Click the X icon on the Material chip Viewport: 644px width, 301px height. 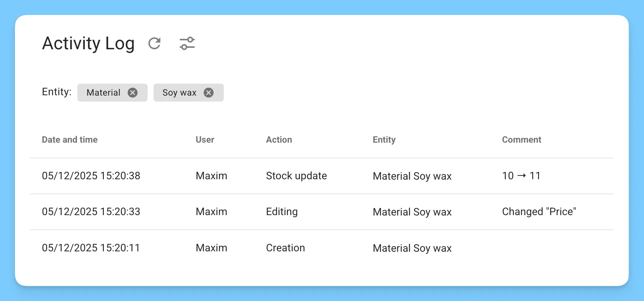(x=133, y=93)
